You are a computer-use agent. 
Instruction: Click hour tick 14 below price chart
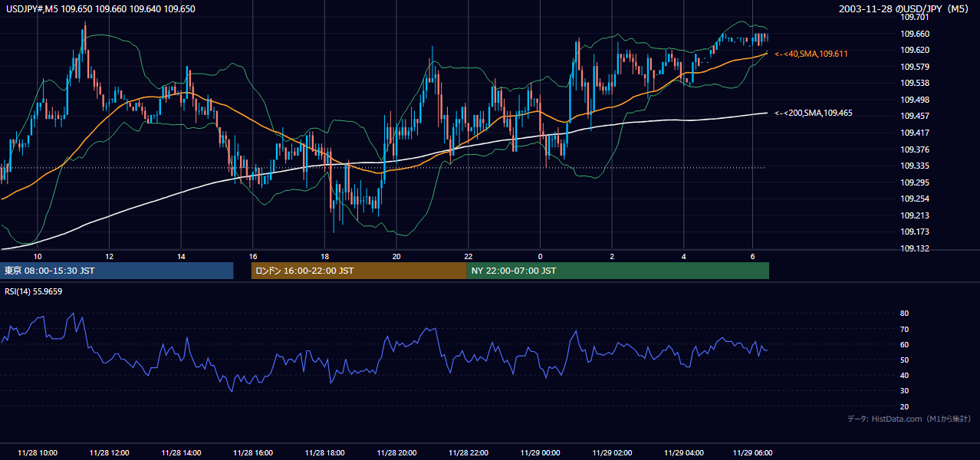click(x=181, y=256)
